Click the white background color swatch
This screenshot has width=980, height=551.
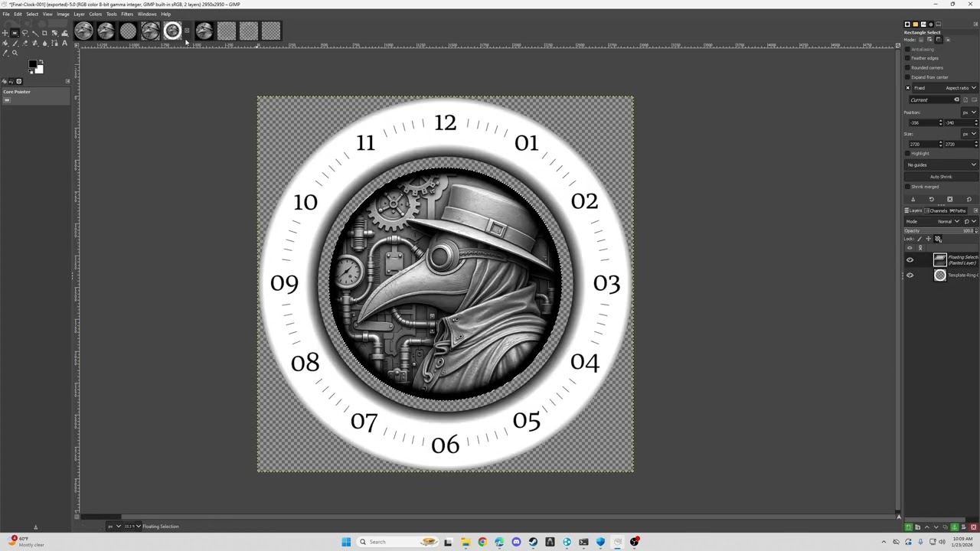[41, 70]
